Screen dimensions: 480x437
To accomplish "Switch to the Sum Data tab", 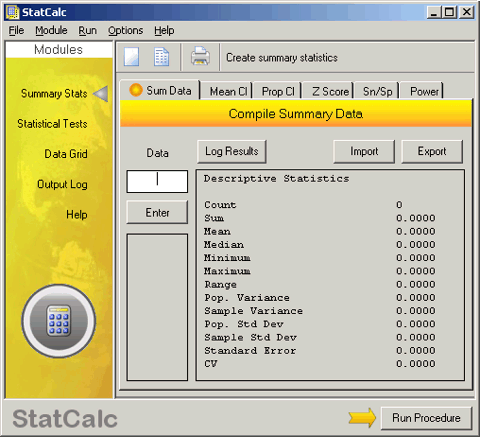I will click(160, 90).
